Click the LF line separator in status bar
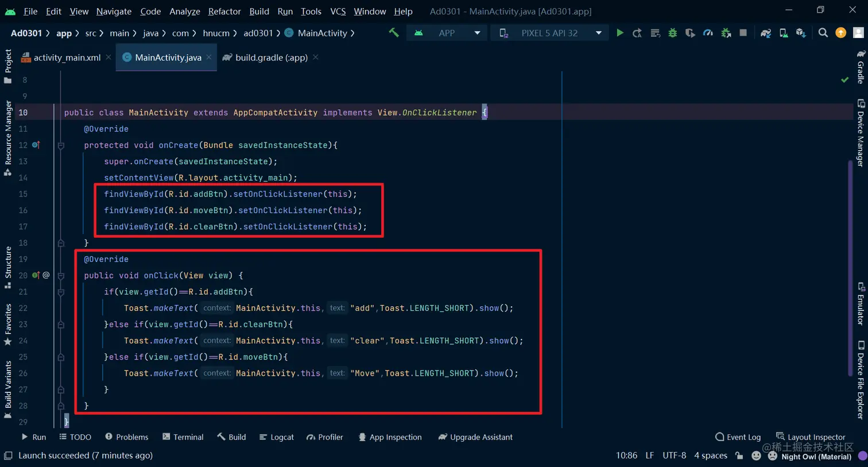Viewport: 868px width, 467px height. coord(650,456)
